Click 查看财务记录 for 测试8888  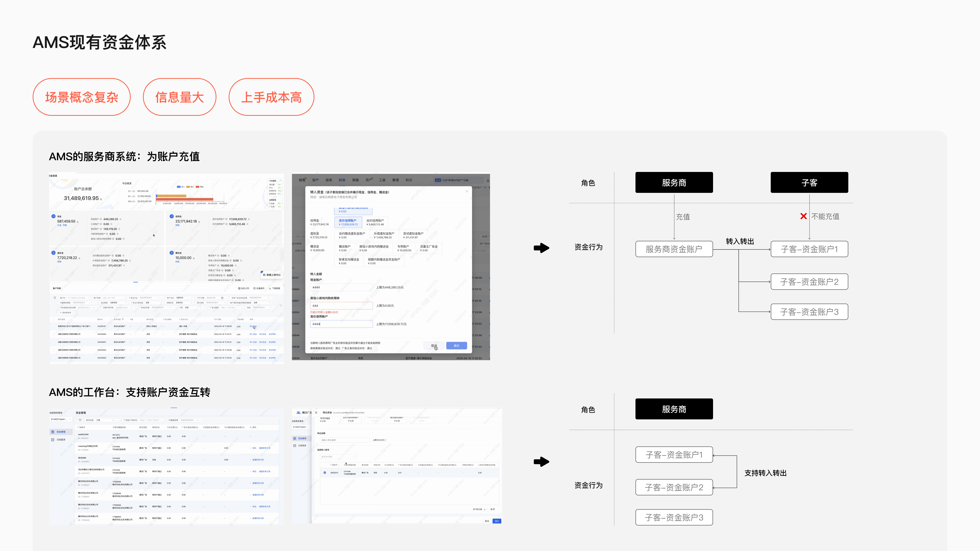pos(258,460)
